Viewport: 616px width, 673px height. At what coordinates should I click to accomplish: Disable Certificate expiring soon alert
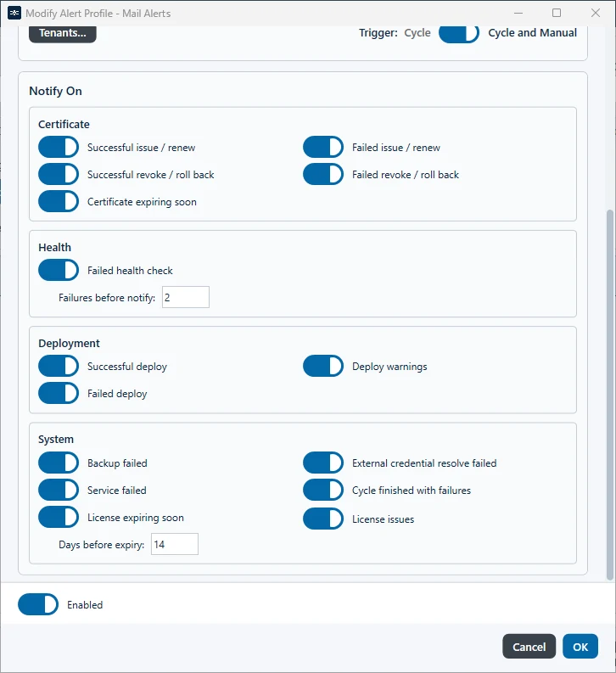pos(59,201)
